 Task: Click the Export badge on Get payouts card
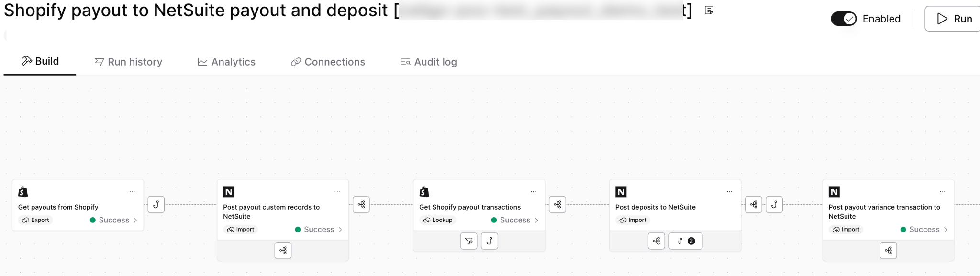click(35, 220)
